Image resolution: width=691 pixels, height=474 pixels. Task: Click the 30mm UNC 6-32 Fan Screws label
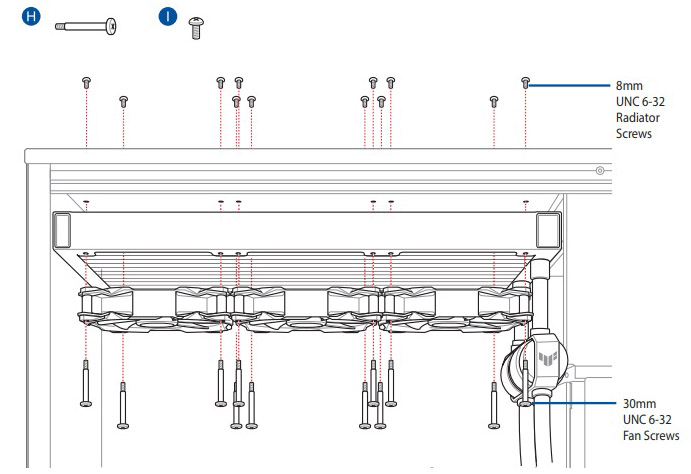[647, 420]
